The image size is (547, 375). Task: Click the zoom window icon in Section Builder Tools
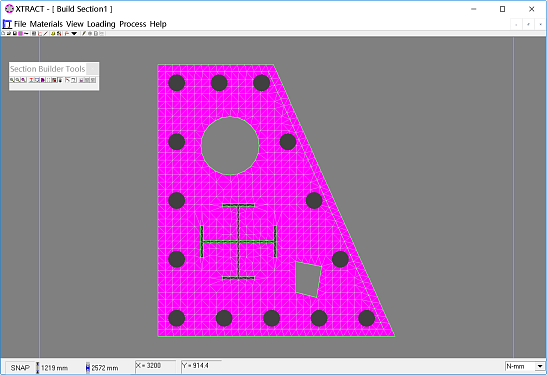[x=23, y=80]
